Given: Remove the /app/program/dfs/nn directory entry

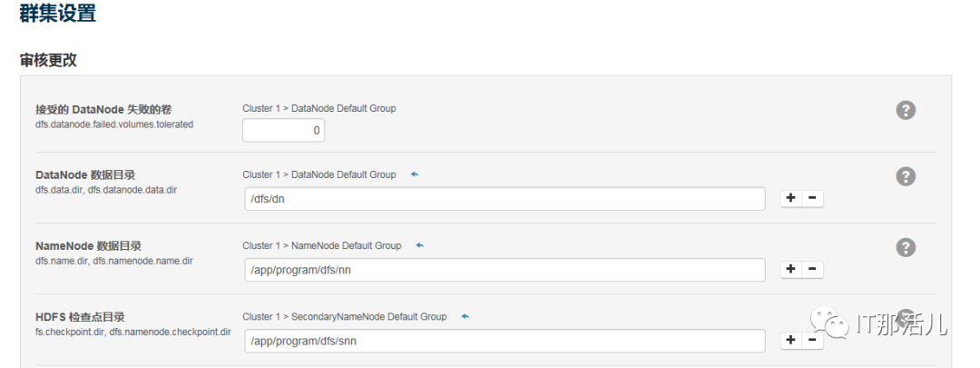Looking at the screenshot, I should pos(812,269).
